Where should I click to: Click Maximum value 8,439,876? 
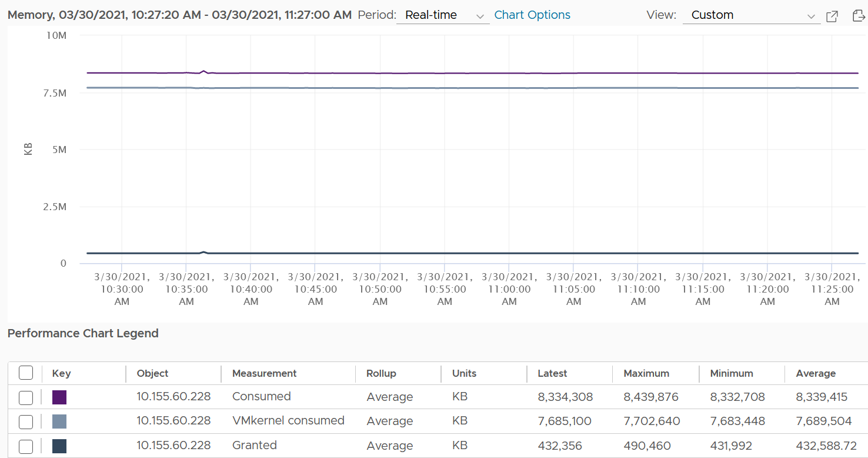coord(651,397)
